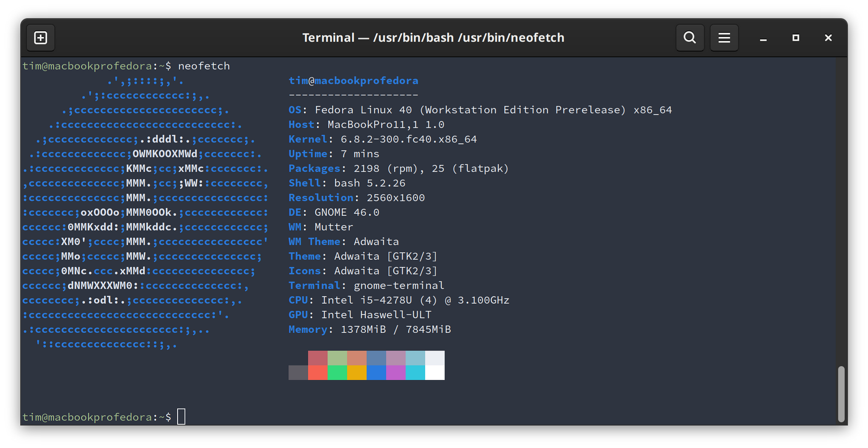Click the bright yellow color block

coord(357,373)
